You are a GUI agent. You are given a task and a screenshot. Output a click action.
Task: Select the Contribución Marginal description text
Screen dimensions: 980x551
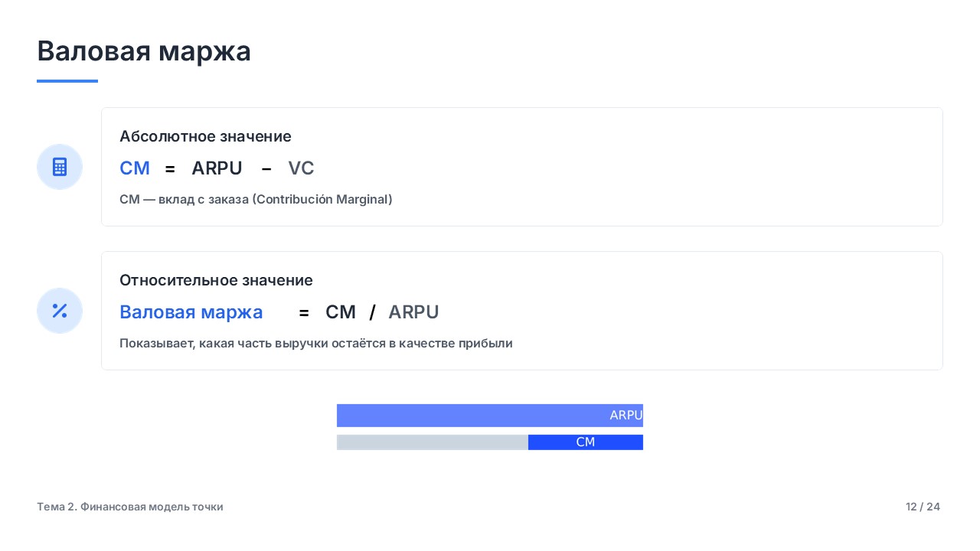coord(256,199)
